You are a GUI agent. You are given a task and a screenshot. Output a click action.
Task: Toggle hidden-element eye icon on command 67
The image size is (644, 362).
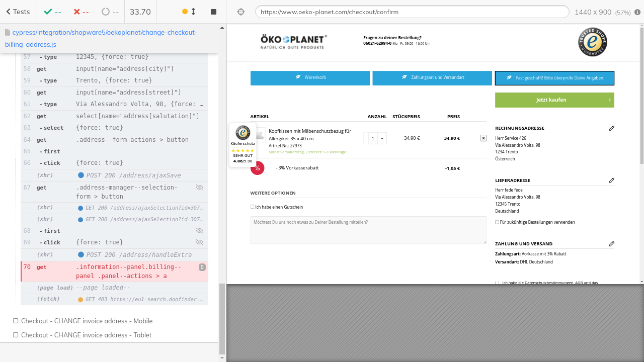coord(199,188)
